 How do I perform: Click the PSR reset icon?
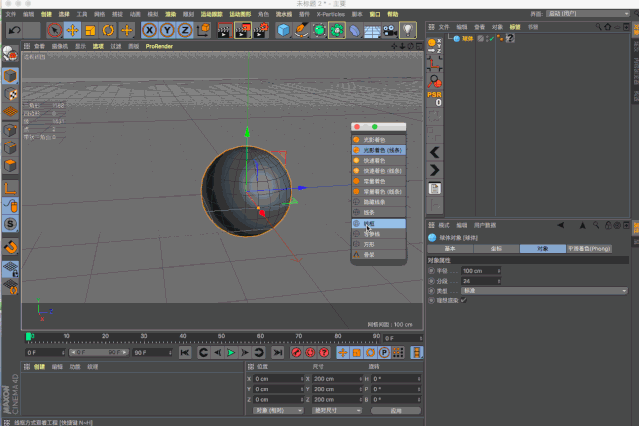(434, 98)
